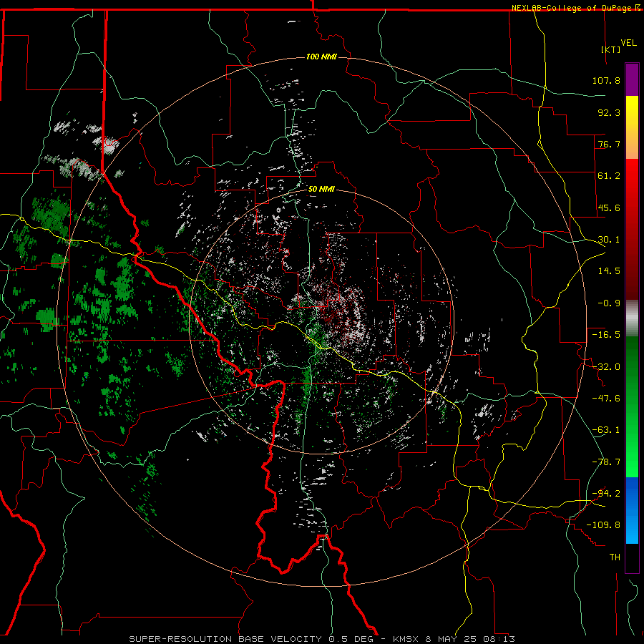Click the Super-Resolution Base Velocity footer caption
The width and height of the screenshot is (644, 644).
(x=321, y=639)
